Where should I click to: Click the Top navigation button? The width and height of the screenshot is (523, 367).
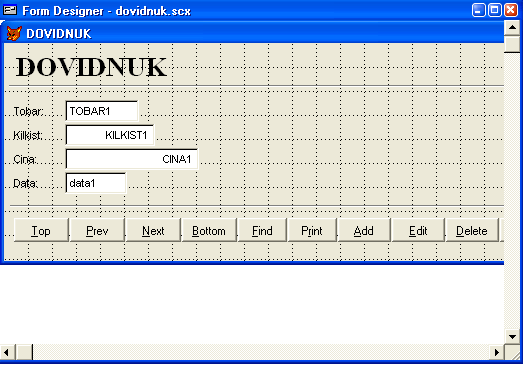41,230
